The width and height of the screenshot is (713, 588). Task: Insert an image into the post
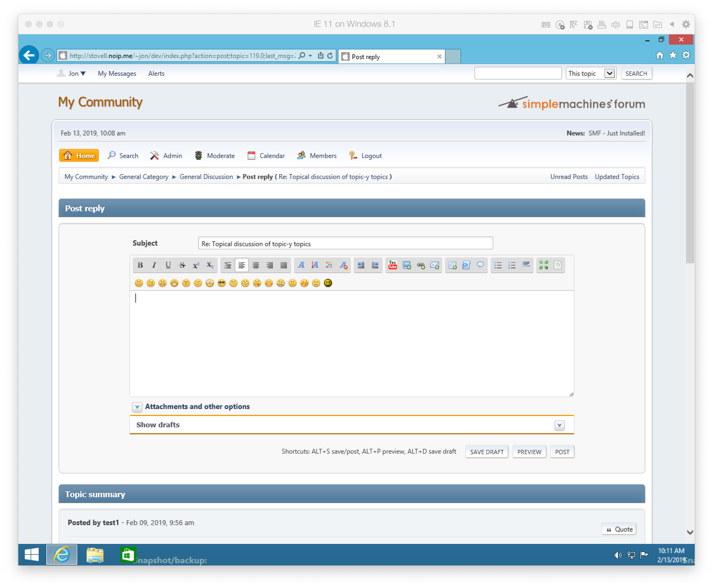[407, 265]
